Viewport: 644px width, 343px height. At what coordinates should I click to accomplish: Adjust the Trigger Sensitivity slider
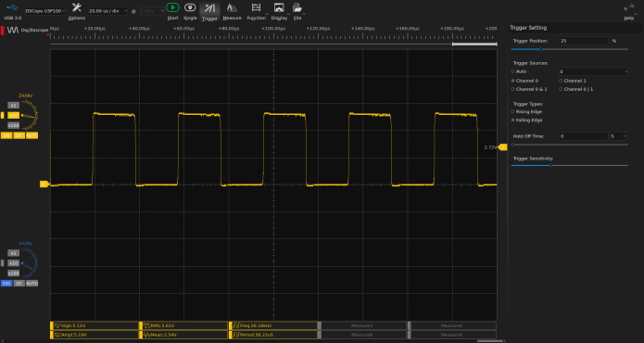(x=570, y=166)
